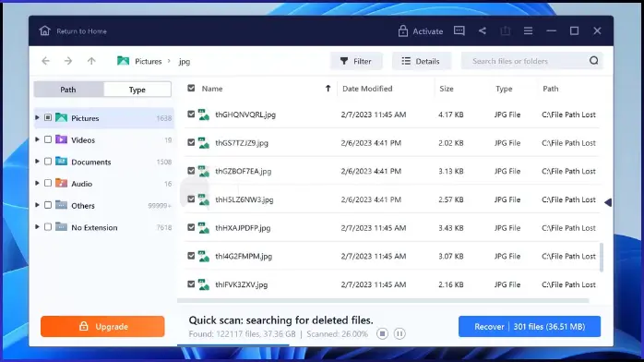This screenshot has width=644, height=362.
Task: Uncheck thH5LZ6NW3.jpg file checkbox
Action: [x=191, y=199]
